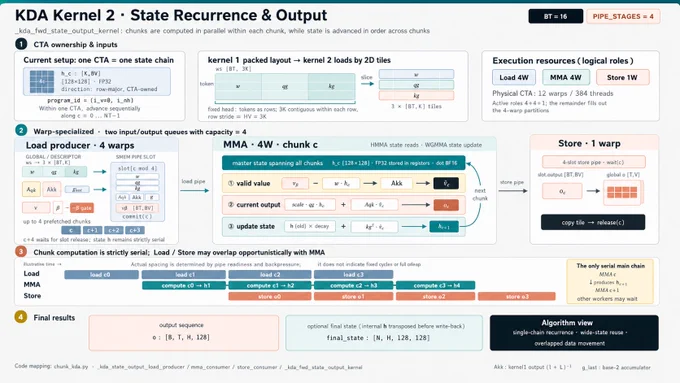Select the Store 1W role box
Image resolution: width=680 pixels, height=383 pixels.
tap(622, 77)
